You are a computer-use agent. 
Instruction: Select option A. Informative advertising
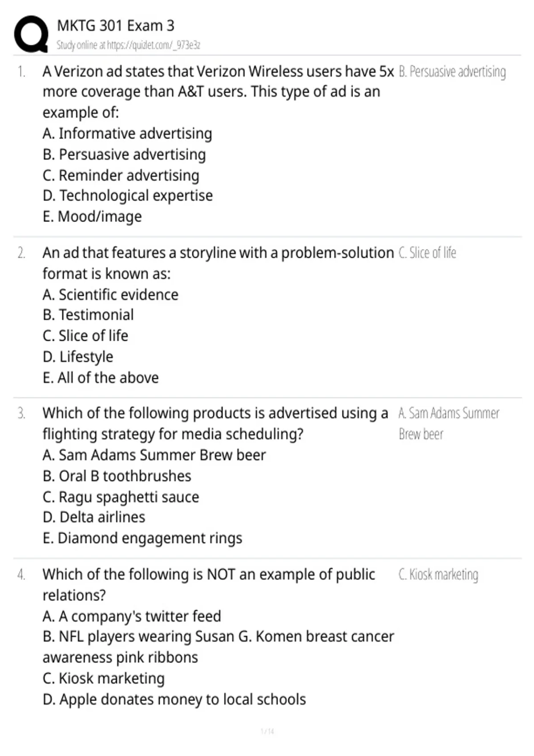pos(127,133)
